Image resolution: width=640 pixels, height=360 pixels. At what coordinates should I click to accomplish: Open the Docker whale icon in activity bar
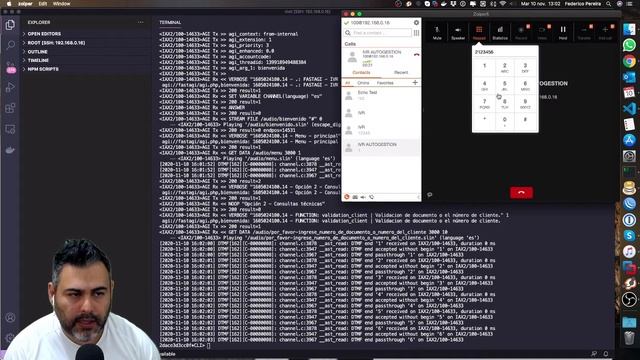10,150
